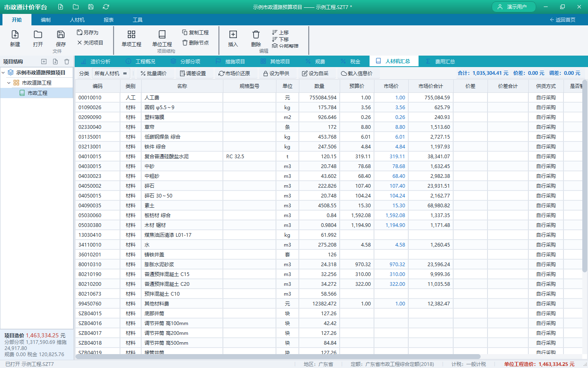The width and height of the screenshot is (588, 368).
Task: Add a 单位工程 node
Action: pos(162,38)
